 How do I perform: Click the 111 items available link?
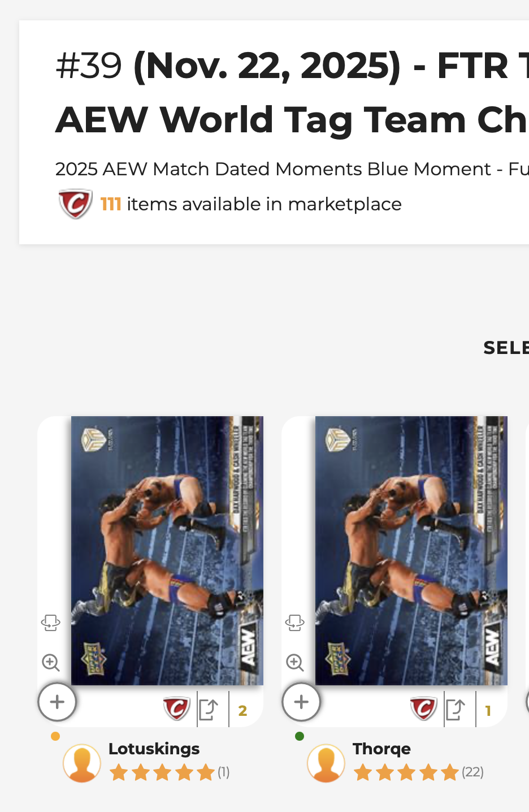pyautogui.click(x=251, y=204)
